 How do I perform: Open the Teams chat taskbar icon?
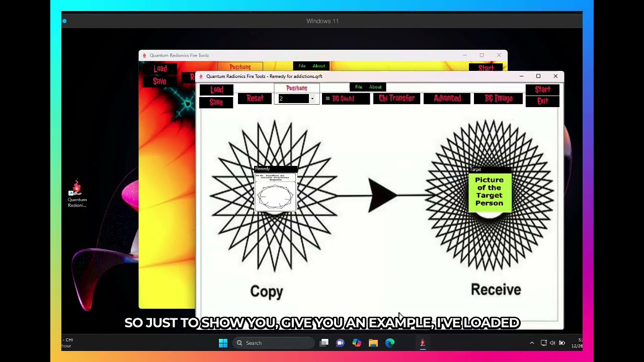340,343
